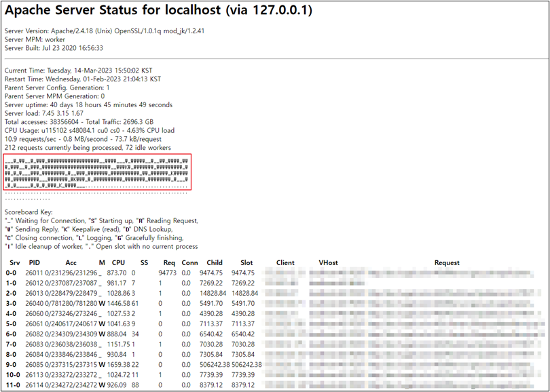Click PID cell '26082'
This screenshot has width=550, height=392.
pyautogui.click(x=34, y=334)
